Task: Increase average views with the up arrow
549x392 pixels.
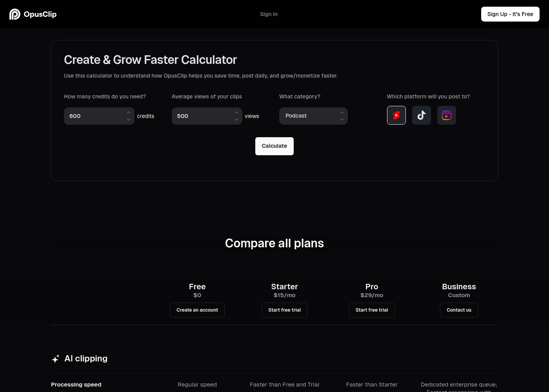Action: (236, 113)
